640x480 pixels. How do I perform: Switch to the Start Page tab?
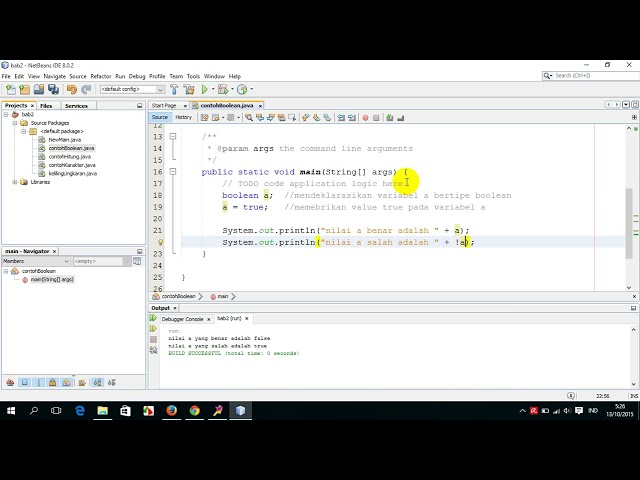pyautogui.click(x=164, y=105)
